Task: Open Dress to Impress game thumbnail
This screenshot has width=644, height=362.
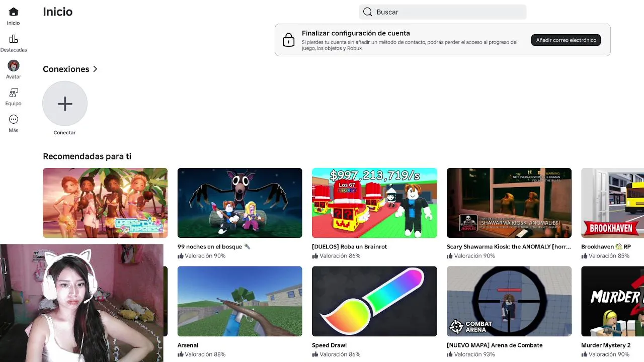Action: coord(105,203)
